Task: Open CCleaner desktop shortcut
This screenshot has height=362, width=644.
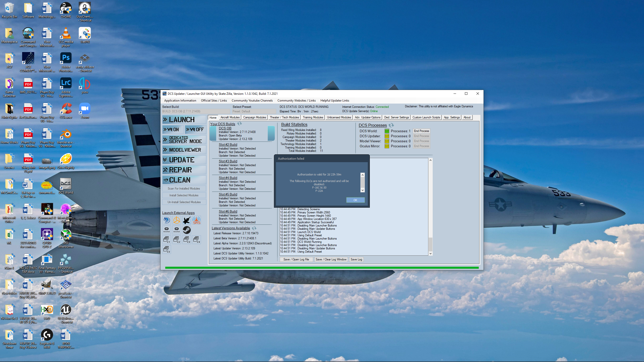Action: click(x=66, y=110)
